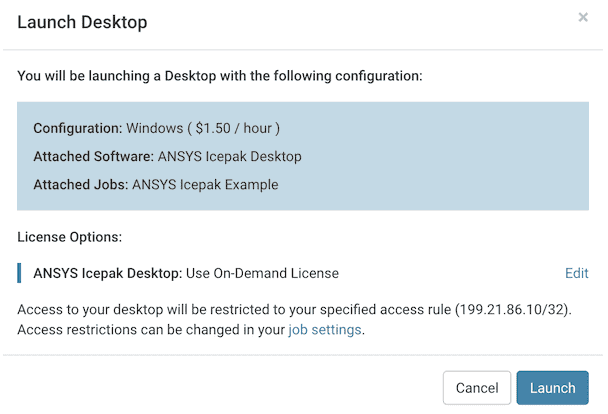Click the Cancel button
The height and width of the screenshot is (414, 608).
[477, 388]
